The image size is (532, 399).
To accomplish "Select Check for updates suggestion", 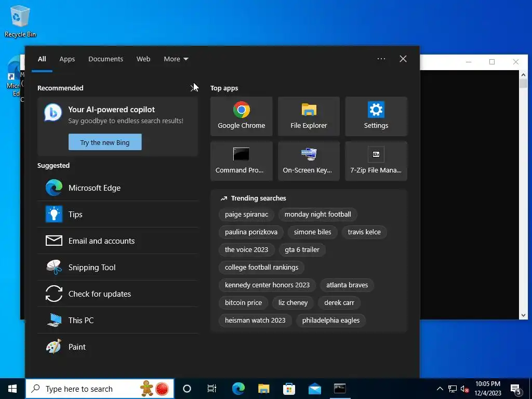I will (x=118, y=294).
